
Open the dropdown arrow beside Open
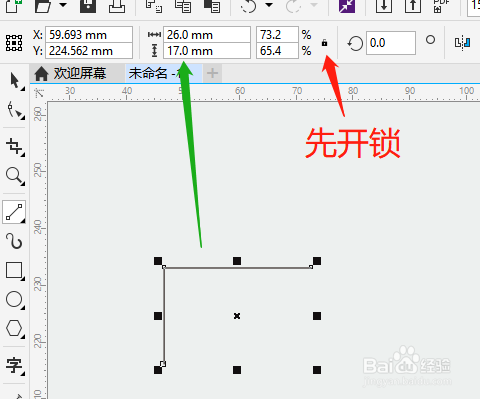click(62, 5)
